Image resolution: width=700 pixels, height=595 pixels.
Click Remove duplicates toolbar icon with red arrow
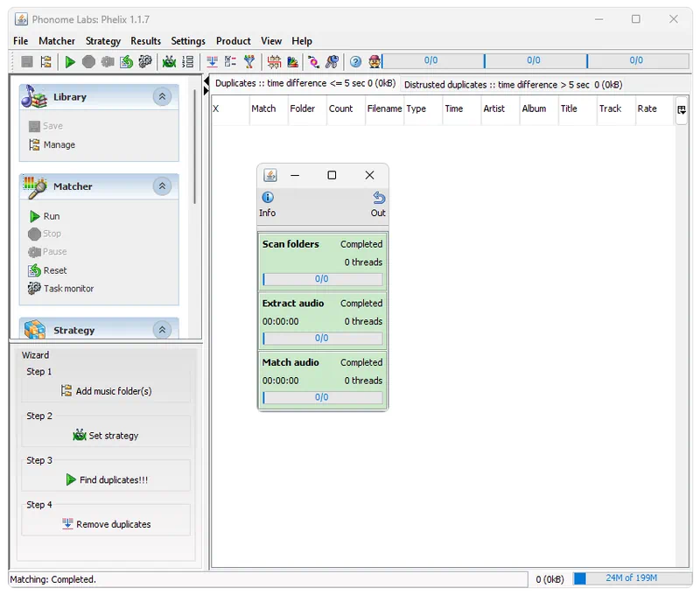[212, 61]
